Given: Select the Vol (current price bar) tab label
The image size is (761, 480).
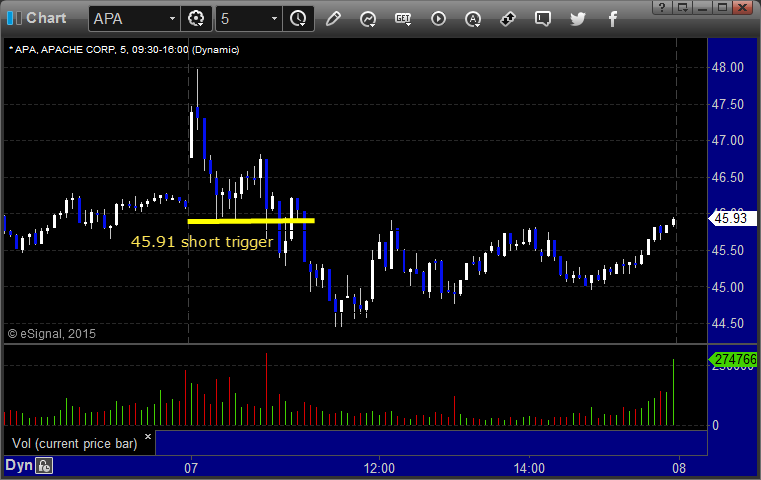Looking at the screenshot, I should coord(75,444).
